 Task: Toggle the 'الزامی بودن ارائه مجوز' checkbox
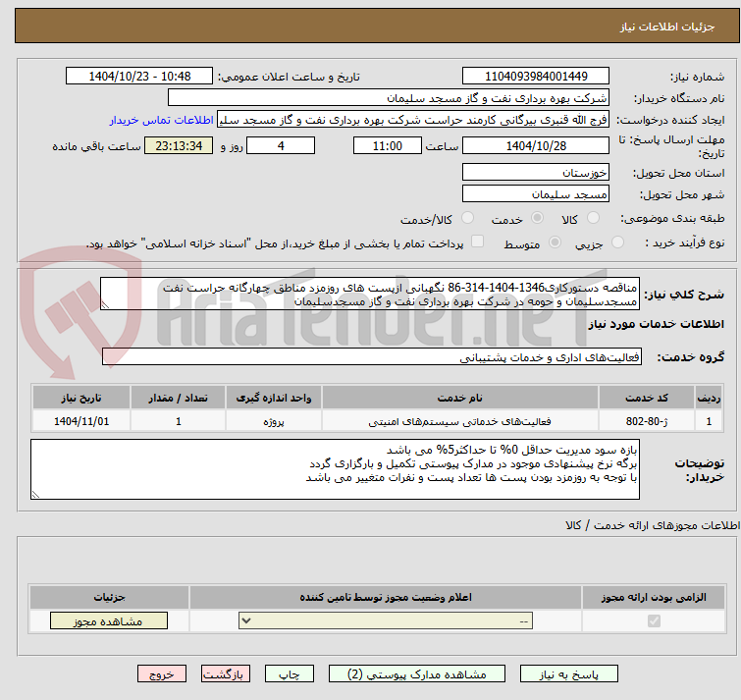point(654,620)
